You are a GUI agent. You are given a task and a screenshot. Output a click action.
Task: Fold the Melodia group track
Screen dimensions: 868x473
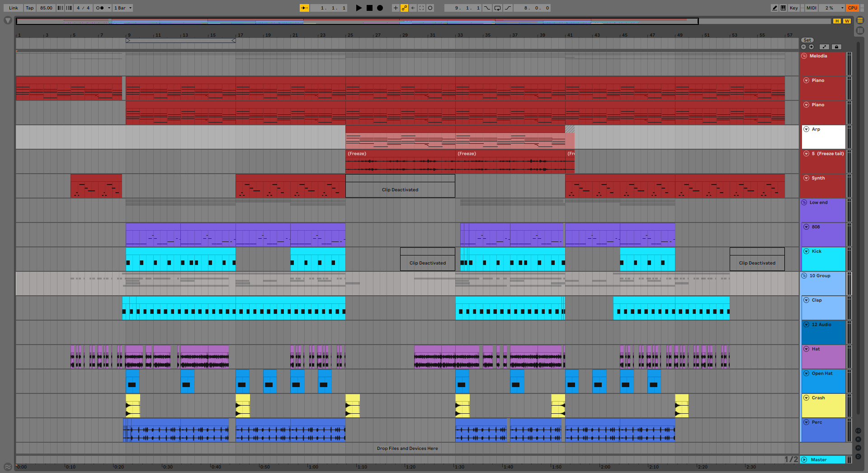click(x=804, y=56)
